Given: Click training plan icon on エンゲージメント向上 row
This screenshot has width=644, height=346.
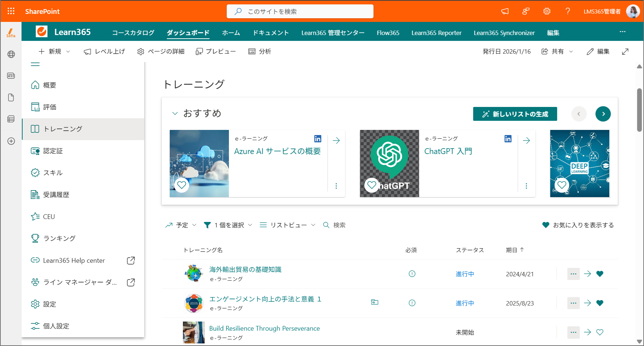Looking at the screenshot, I should (x=375, y=302).
